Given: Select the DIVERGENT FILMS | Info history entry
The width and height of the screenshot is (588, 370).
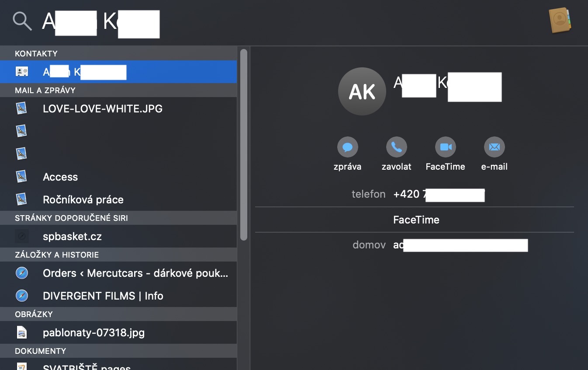Looking at the screenshot, I should (103, 296).
